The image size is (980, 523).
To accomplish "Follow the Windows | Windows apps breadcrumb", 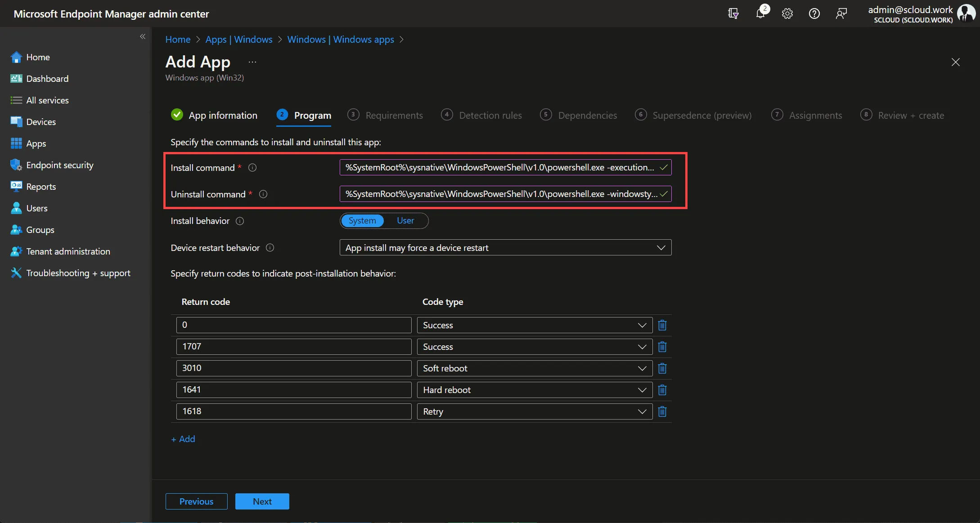I will point(341,40).
